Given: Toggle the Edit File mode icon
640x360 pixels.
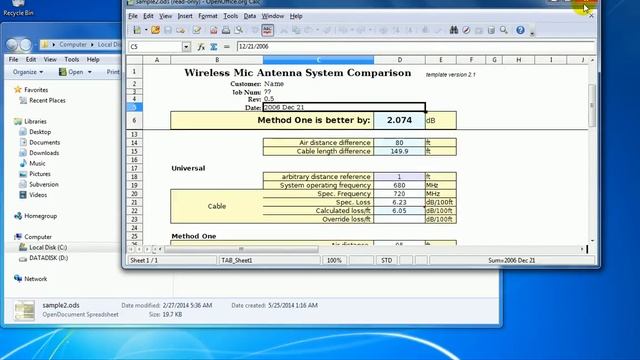Looking at the screenshot, I should coord(197,30).
